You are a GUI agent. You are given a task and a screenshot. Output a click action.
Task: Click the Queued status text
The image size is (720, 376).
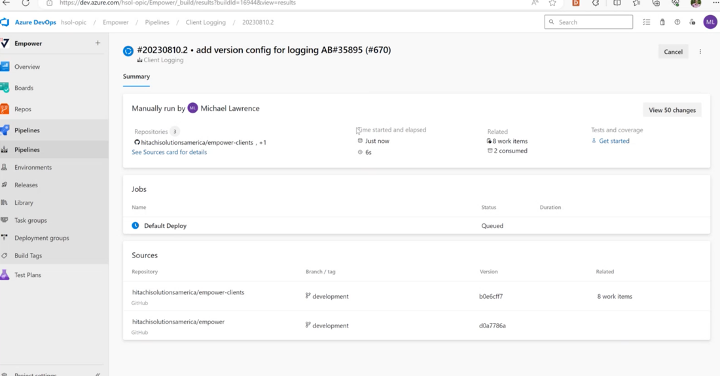pos(492,225)
